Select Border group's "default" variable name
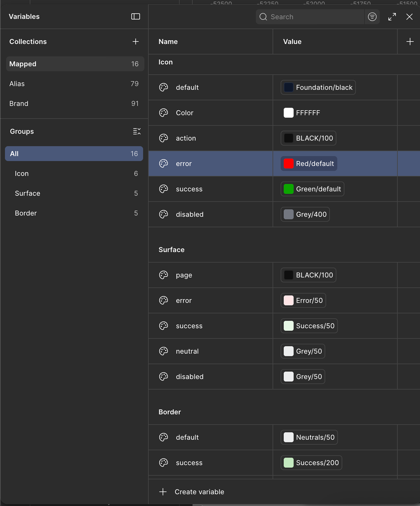This screenshot has height=506, width=420. coord(187,437)
